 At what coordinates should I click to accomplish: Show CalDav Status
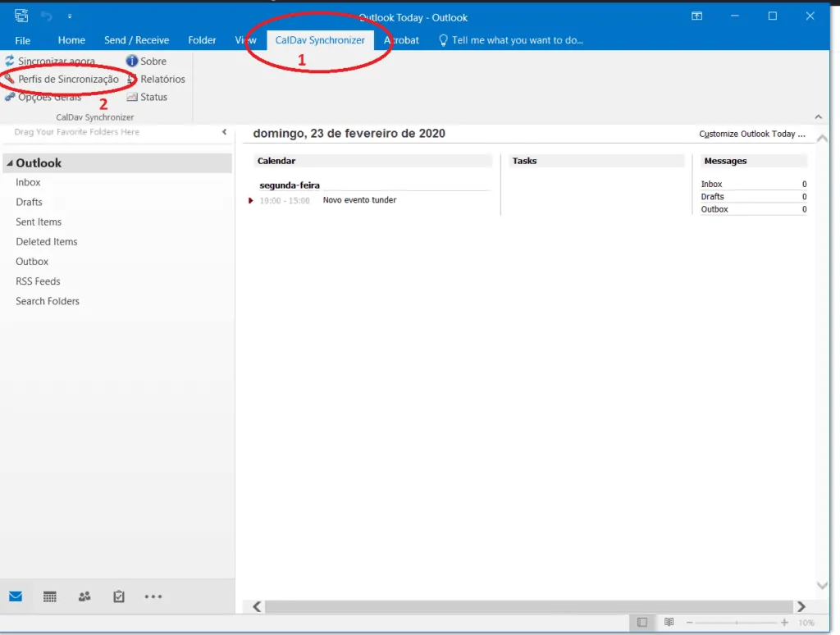[x=147, y=97]
